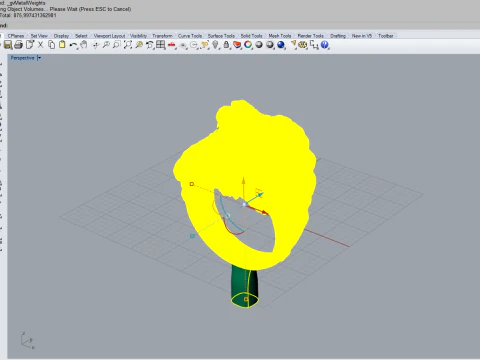Image resolution: width=480 pixels, height=360 pixels.
Task: Print the document using the printer icon
Action: click(x=19, y=45)
